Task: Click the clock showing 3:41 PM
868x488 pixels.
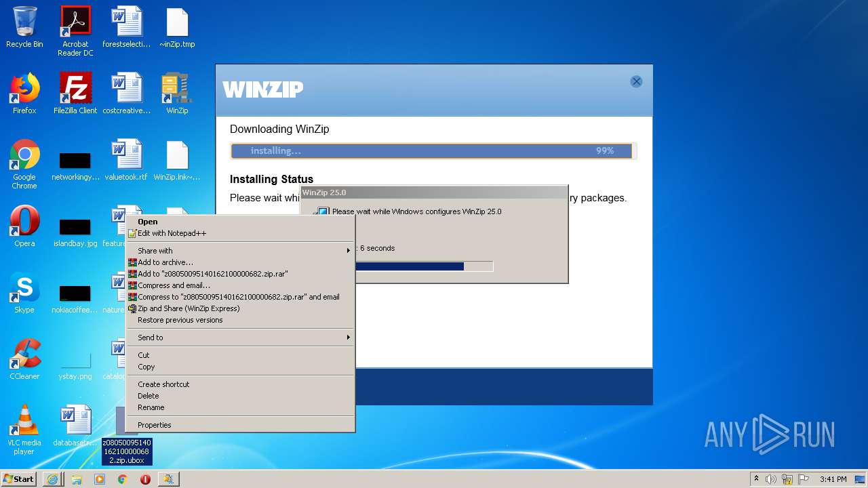Action: click(x=833, y=479)
